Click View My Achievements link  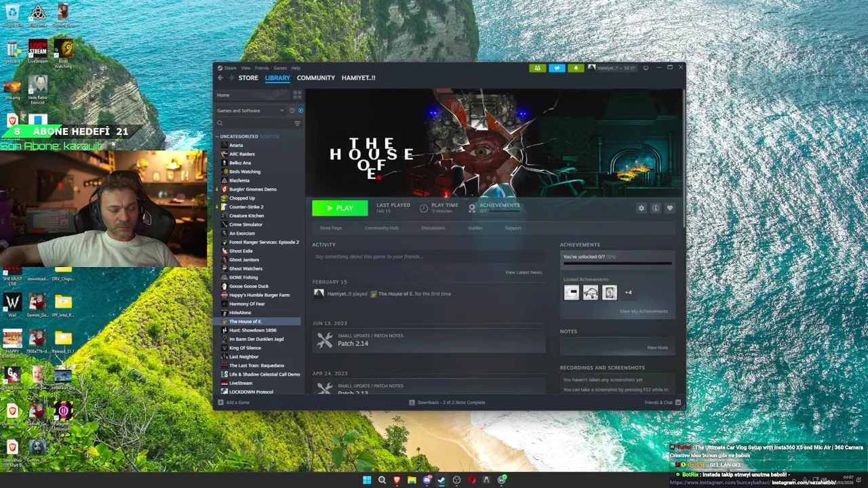tap(644, 311)
